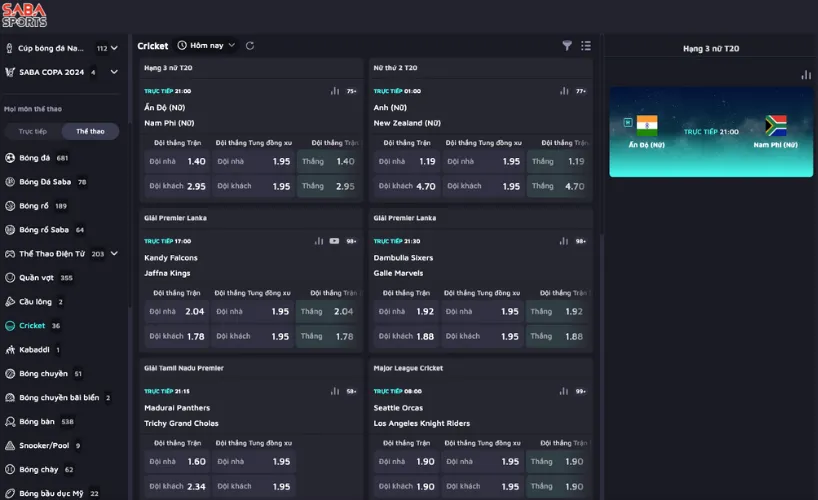Select the Thể thao toggle option

(90, 132)
